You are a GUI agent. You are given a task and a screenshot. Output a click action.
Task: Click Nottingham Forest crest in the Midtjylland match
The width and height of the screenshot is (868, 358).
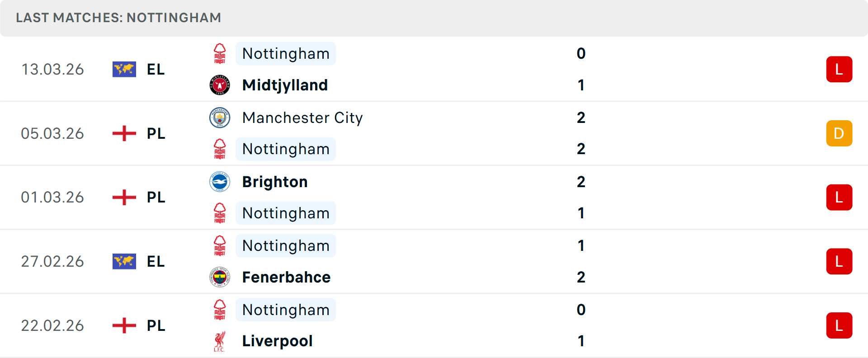tap(220, 54)
